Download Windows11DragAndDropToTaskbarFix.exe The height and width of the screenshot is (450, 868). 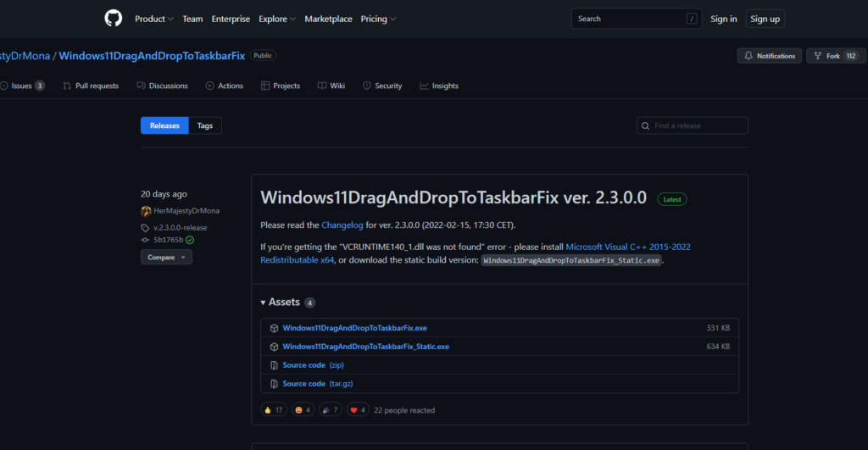pos(355,328)
